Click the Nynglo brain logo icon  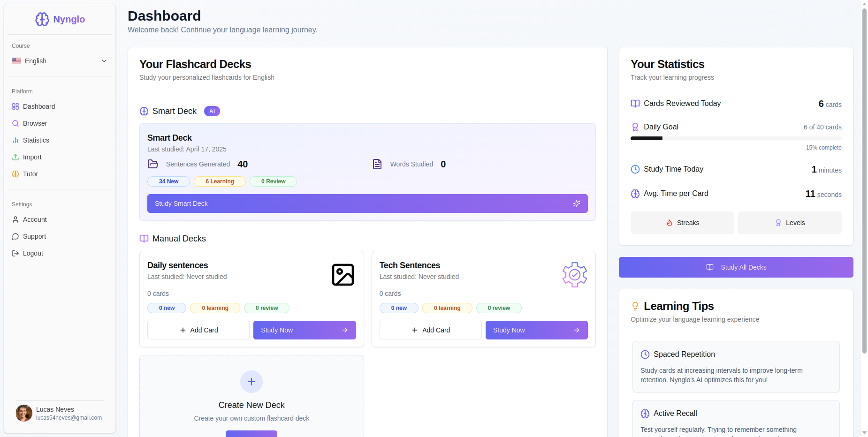tap(42, 19)
